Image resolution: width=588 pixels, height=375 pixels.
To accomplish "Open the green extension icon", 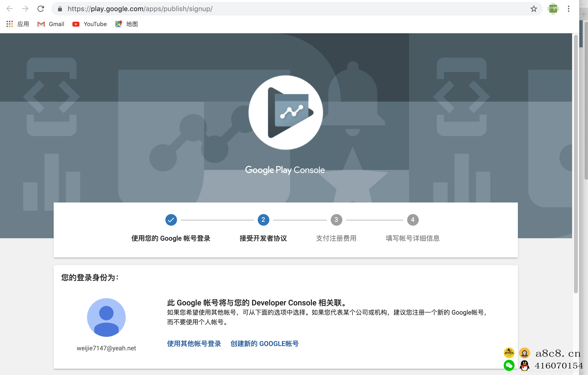I will click(x=553, y=9).
